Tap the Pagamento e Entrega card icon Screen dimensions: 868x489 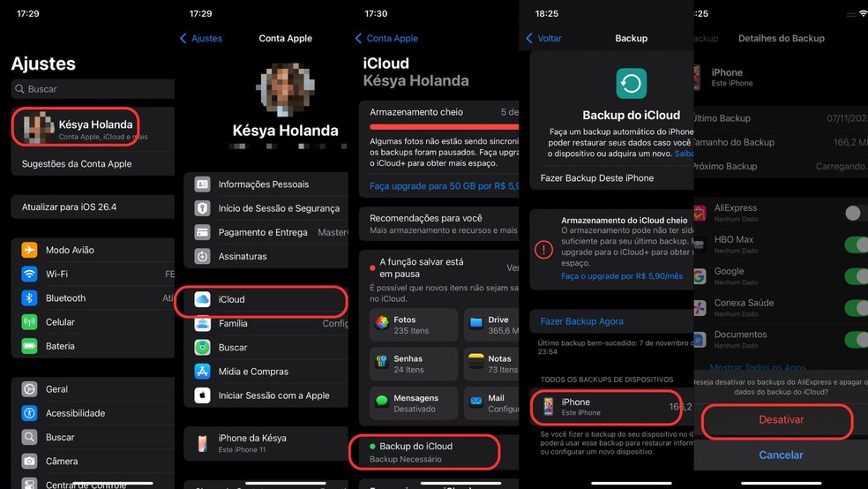202,232
